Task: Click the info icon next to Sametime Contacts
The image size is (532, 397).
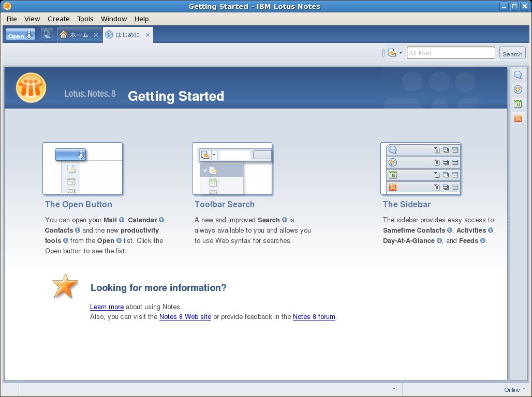Action: tap(450, 230)
